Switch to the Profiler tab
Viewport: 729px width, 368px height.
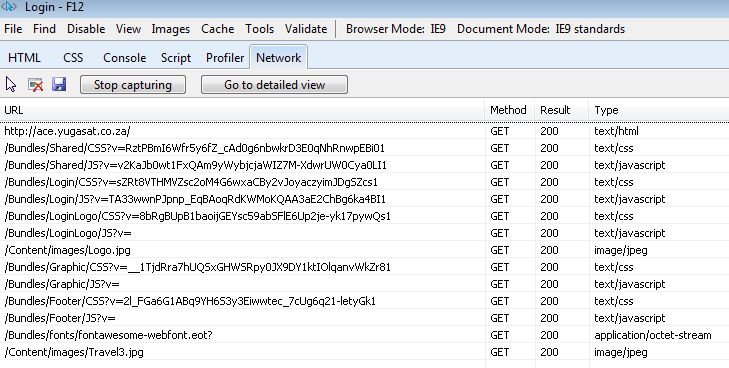225,58
